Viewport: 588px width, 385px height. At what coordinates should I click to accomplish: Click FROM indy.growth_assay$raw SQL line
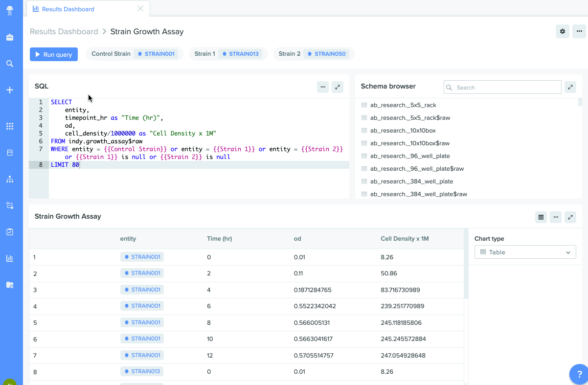click(x=97, y=141)
